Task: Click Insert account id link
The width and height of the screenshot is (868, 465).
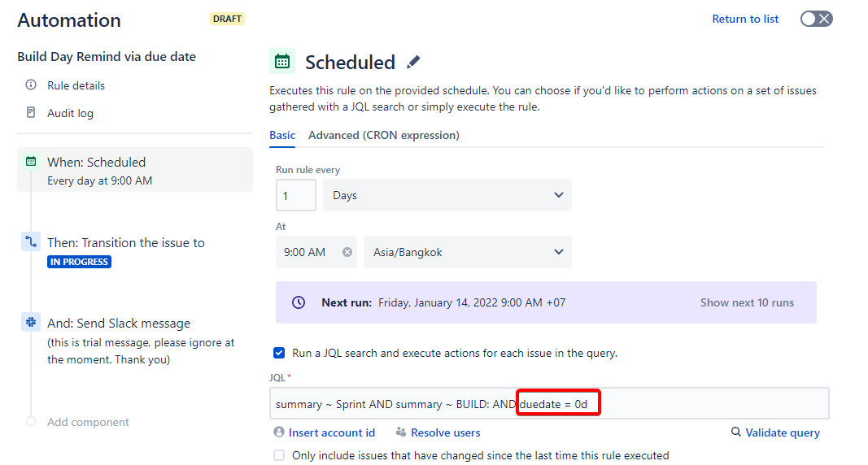Action: pyautogui.click(x=332, y=432)
